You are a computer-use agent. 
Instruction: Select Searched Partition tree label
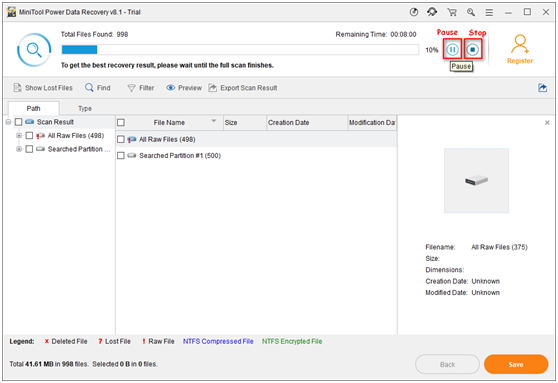pyautogui.click(x=79, y=149)
